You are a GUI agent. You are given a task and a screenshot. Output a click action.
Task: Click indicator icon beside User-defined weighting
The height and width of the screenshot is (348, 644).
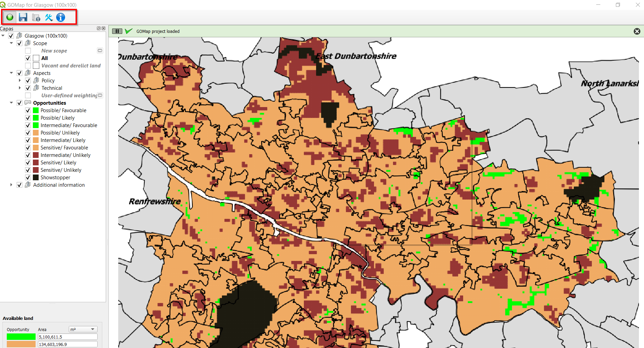[100, 95]
